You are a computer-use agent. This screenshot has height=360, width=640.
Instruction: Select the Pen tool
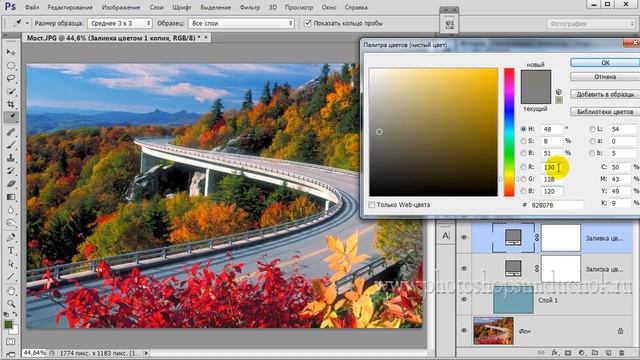tap(11, 237)
